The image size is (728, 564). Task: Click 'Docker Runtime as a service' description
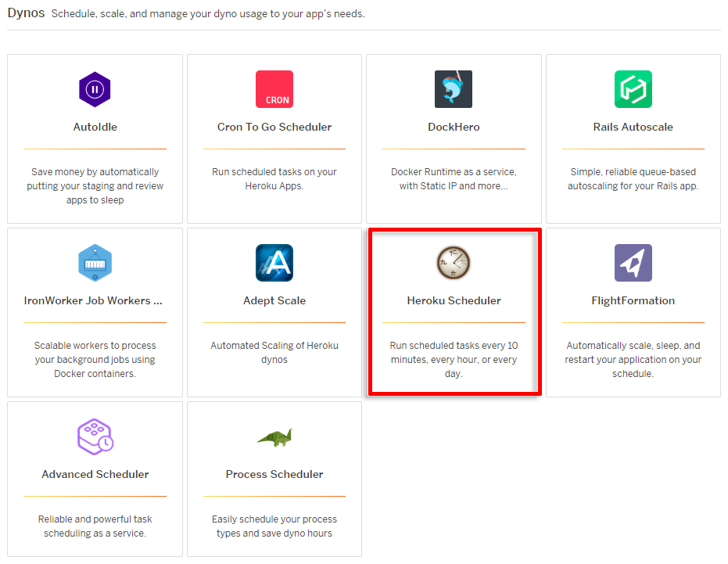click(454, 179)
